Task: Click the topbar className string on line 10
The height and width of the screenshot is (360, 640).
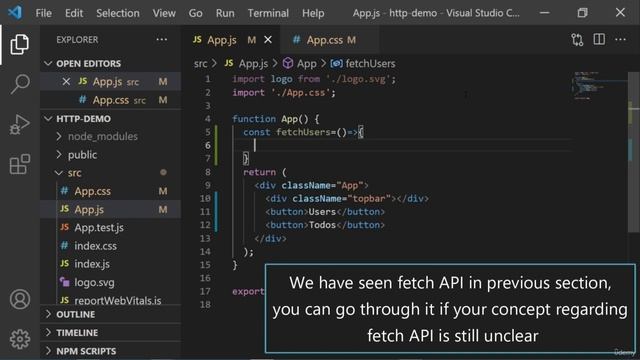Action: [368, 198]
